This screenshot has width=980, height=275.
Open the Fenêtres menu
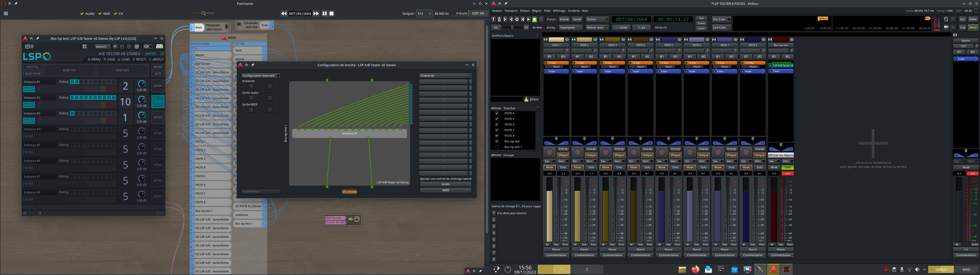coord(573,11)
